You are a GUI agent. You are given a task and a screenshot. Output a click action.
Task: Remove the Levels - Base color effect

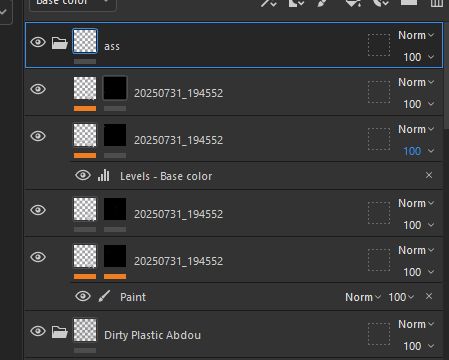(429, 175)
